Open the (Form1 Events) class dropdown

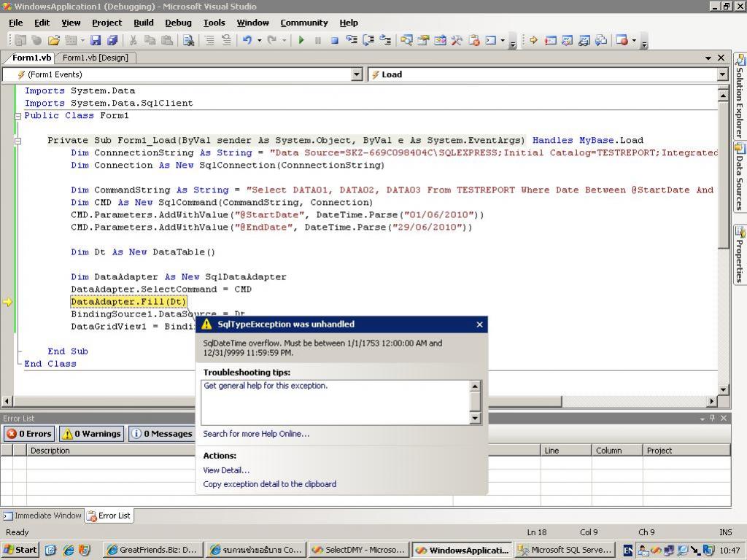pyautogui.click(x=357, y=74)
